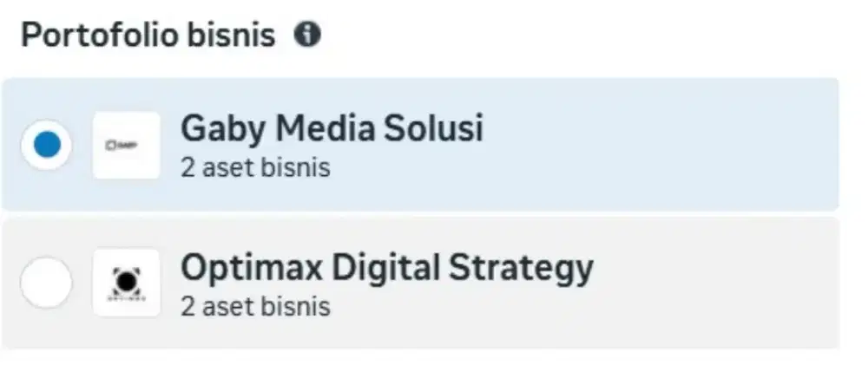
Task: Click the Gaby Media Solusi logo icon
Action: pos(127,145)
